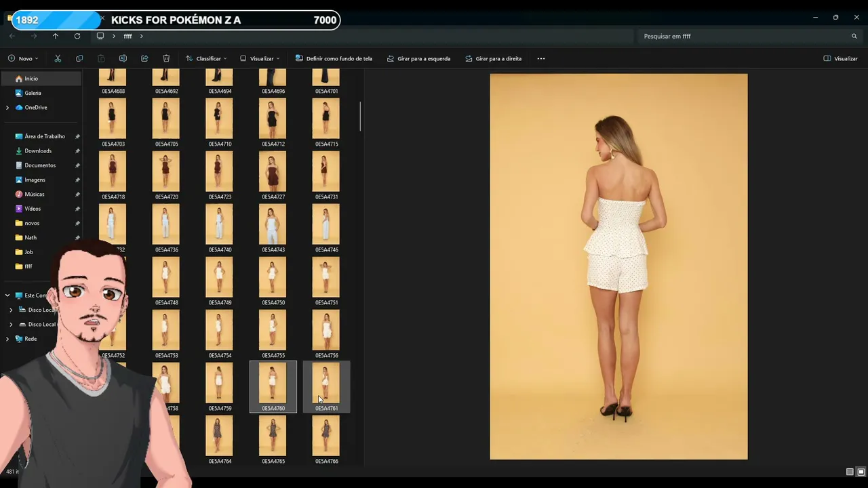Collapse the Este Computador tree node
Screen dimensions: 868x488
tap(7, 296)
